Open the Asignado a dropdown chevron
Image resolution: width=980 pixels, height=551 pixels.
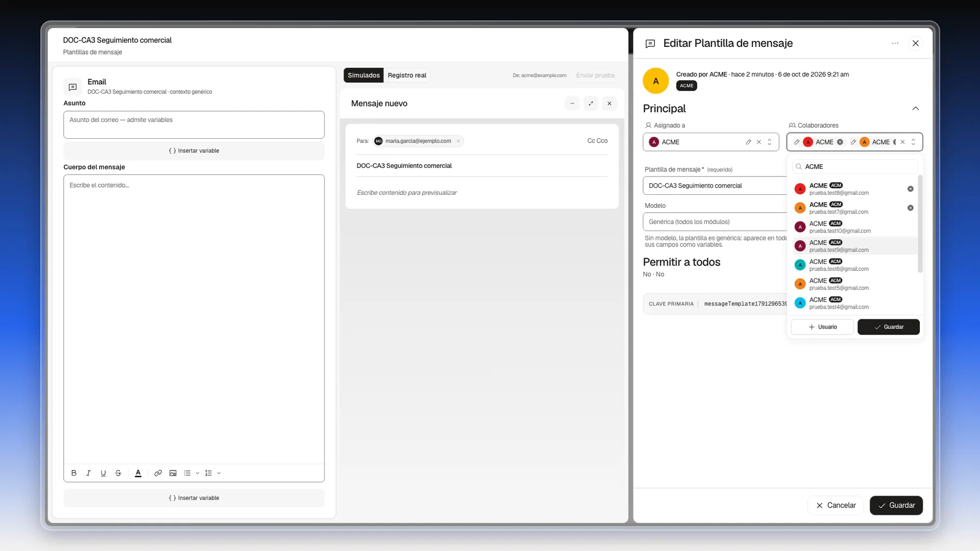[770, 142]
